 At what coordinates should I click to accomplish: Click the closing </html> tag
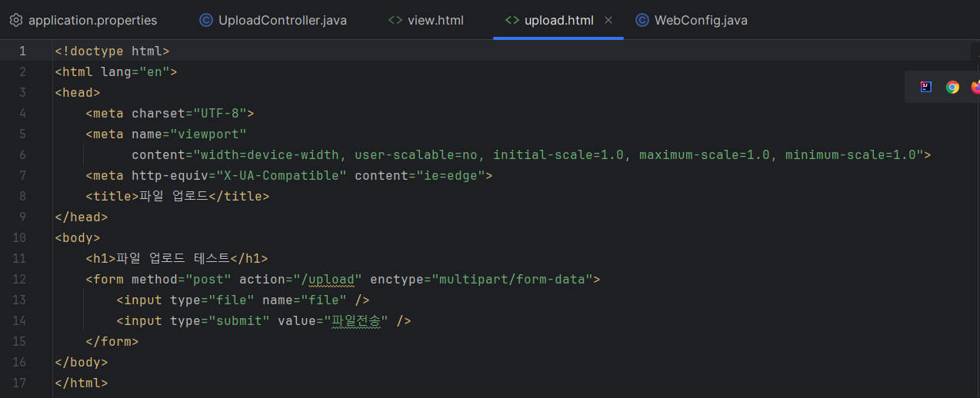[82, 383]
